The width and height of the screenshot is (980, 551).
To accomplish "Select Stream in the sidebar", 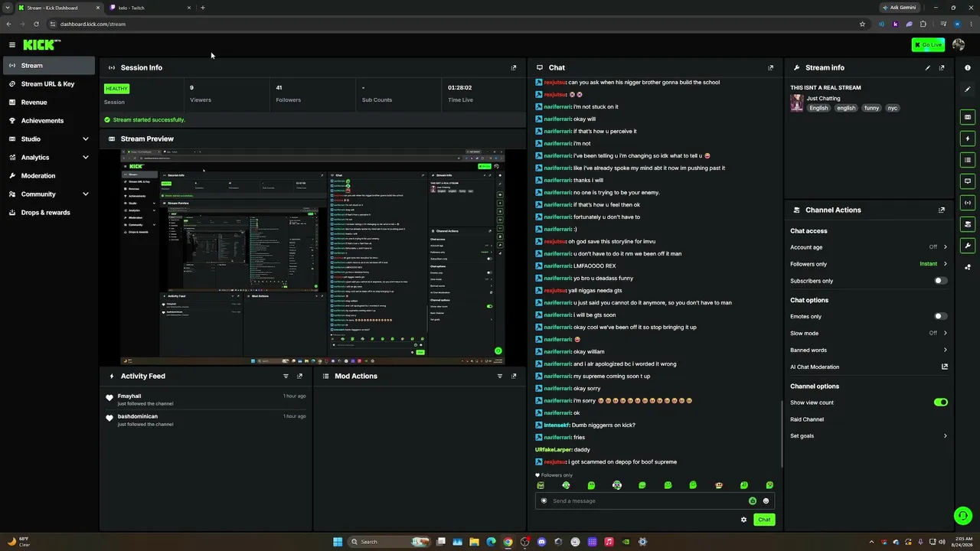I will coord(49,66).
